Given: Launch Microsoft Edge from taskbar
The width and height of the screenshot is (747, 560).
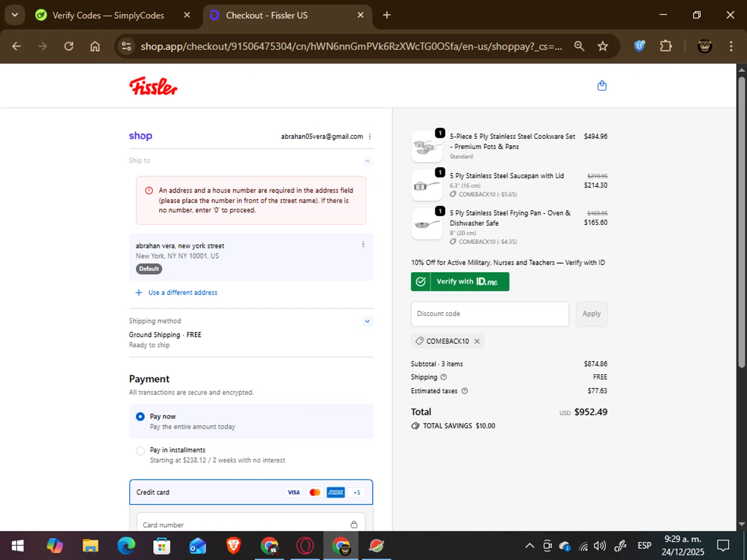Looking at the screenshot, I should (126, 546).
